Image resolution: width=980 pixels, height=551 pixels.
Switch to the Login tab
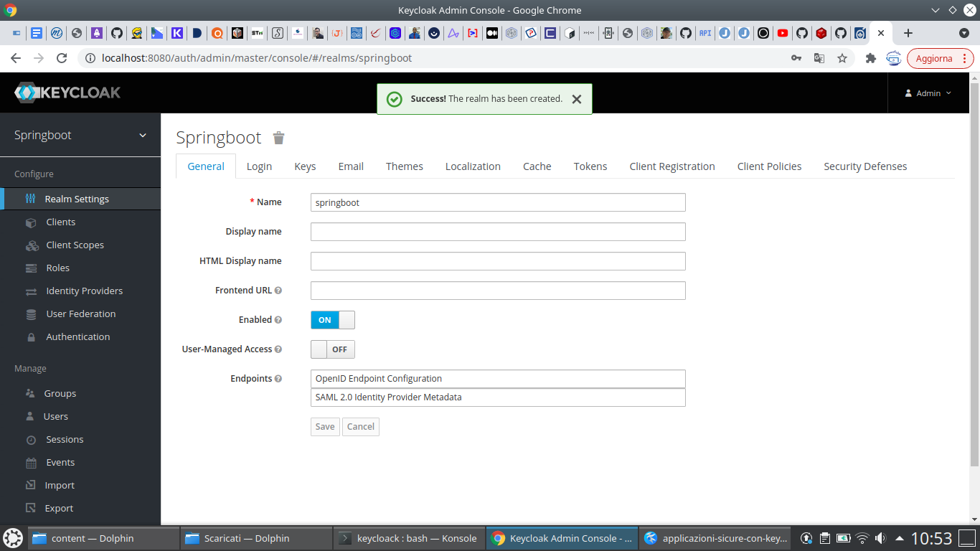click(259, 166)
